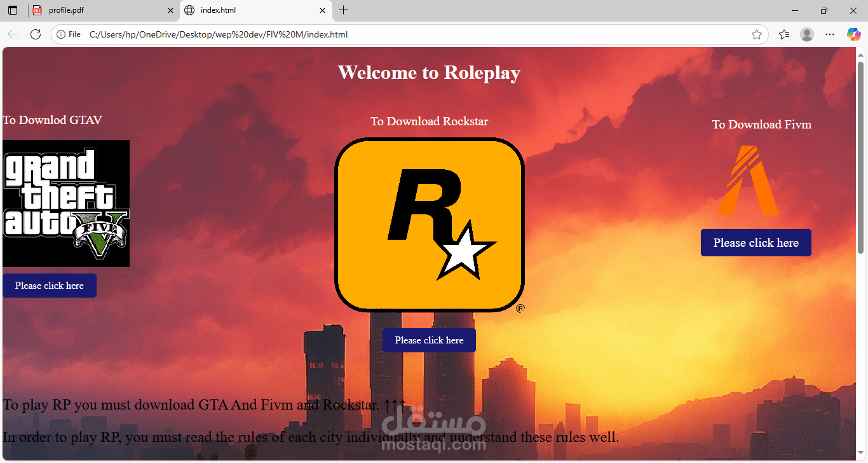Viewport: 868px width, 463px height.
Task: Close the index.html tab
Action: (x=323, y=10)
